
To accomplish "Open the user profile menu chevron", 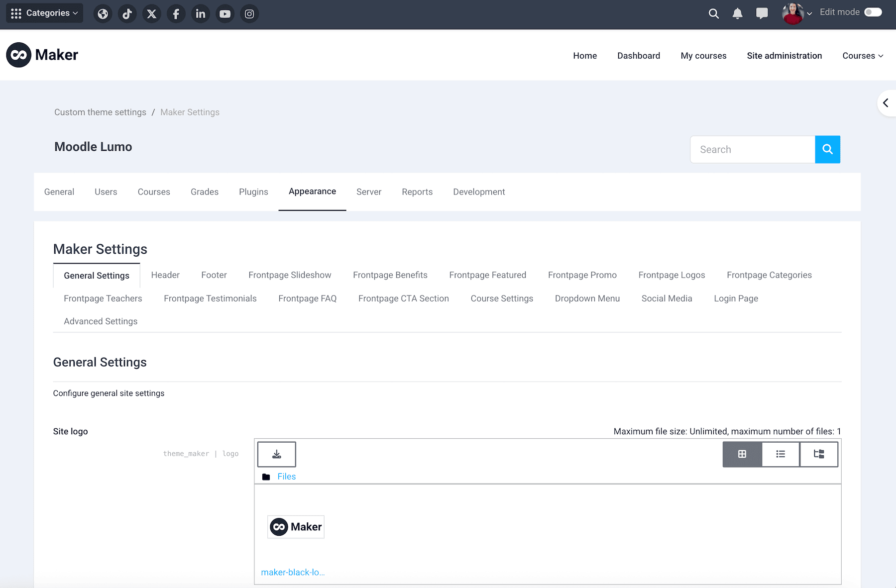I will pyautogui.click(x=810, y=13).
